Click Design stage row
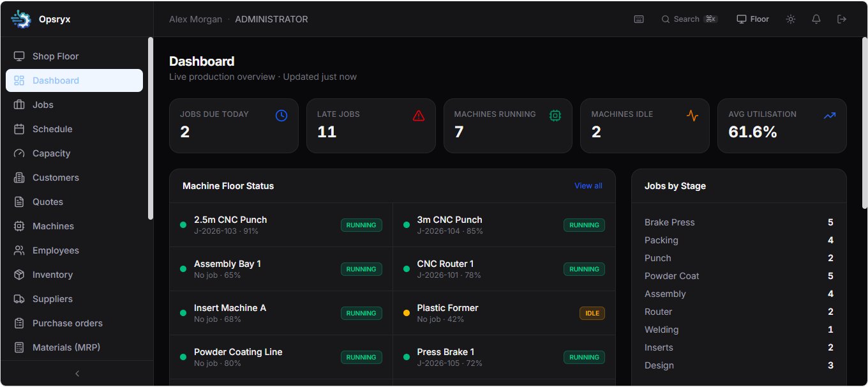The height and width of the screenshot is (387, 868). point(739,365)
